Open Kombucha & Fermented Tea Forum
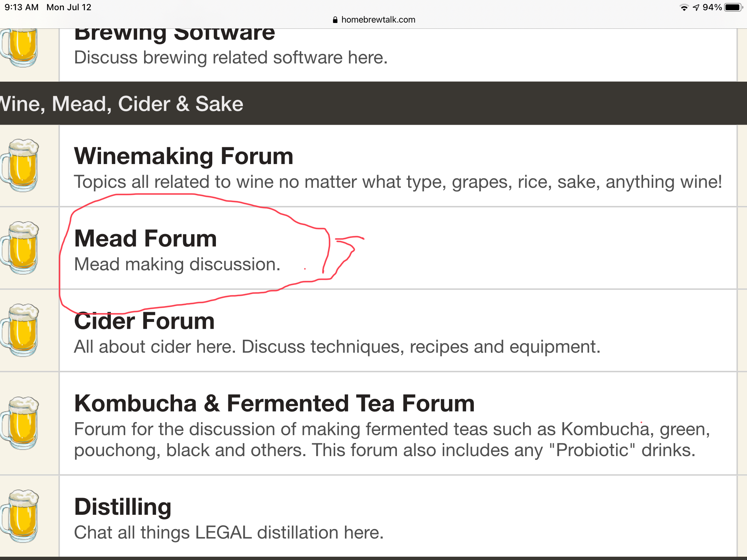 (x=274, y=403)
